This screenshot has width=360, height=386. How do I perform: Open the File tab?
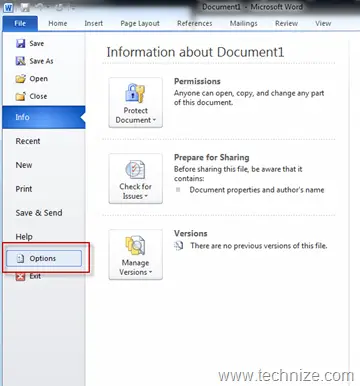click(x=20, y=23)
